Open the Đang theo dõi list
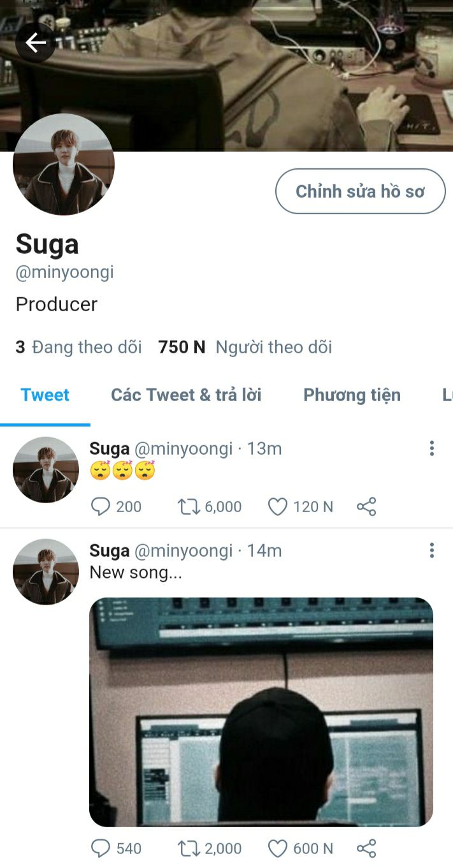Screen dimensions: 453x868 [78, 347]
